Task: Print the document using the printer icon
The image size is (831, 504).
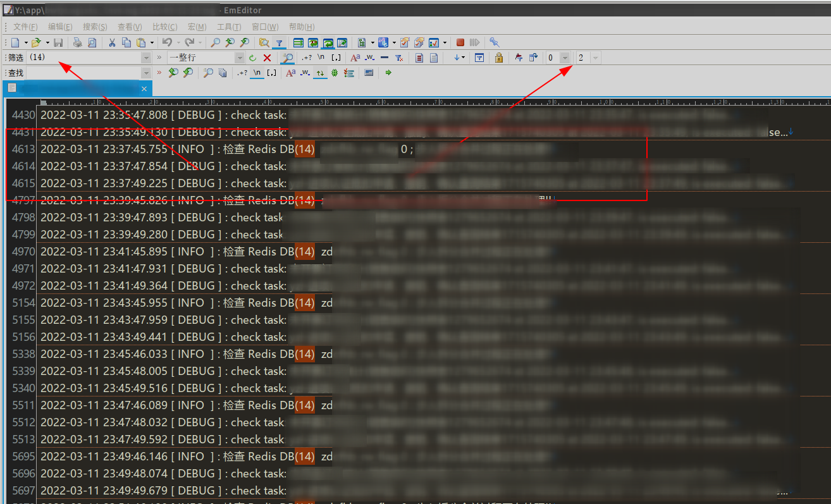Action: click(77, 42)
